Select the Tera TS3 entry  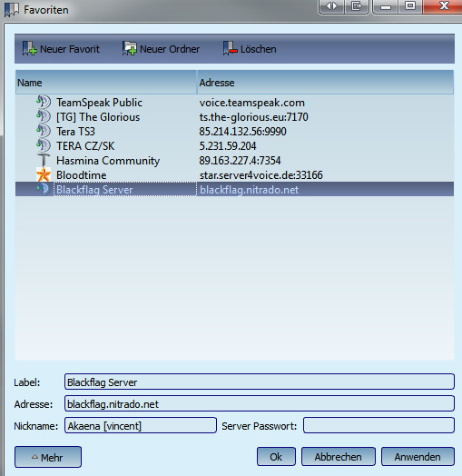[x=75, y=132]
